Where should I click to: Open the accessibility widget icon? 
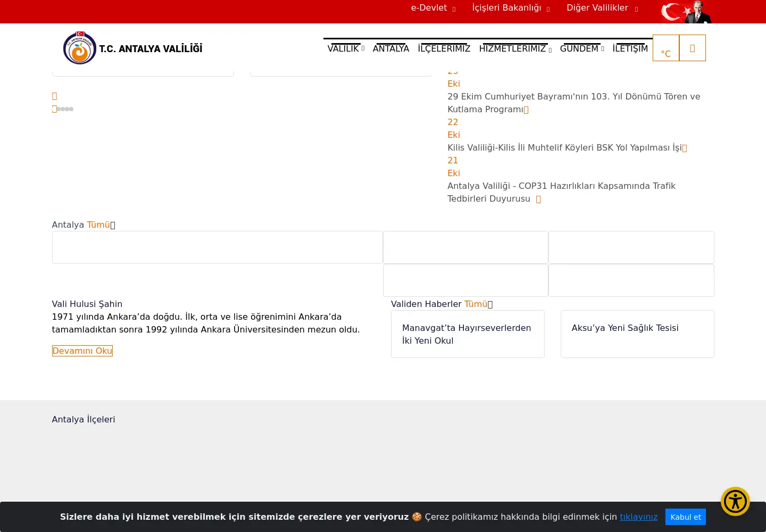735,501
